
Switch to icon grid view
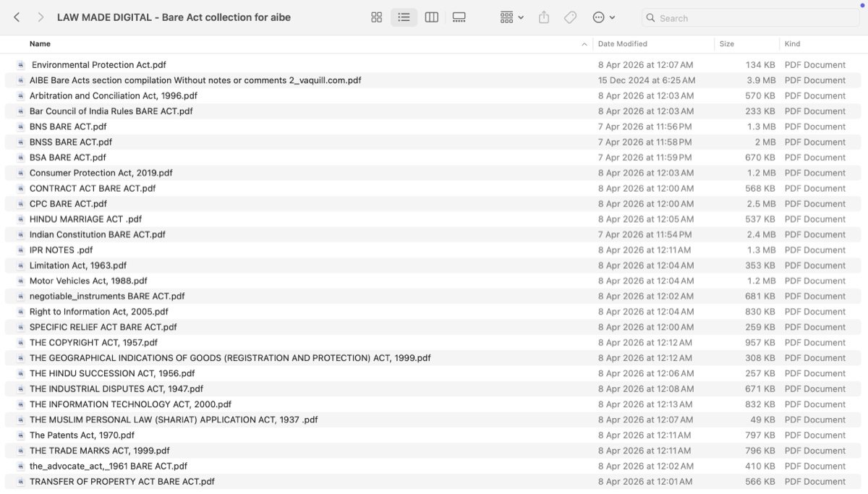coord(376,17)
